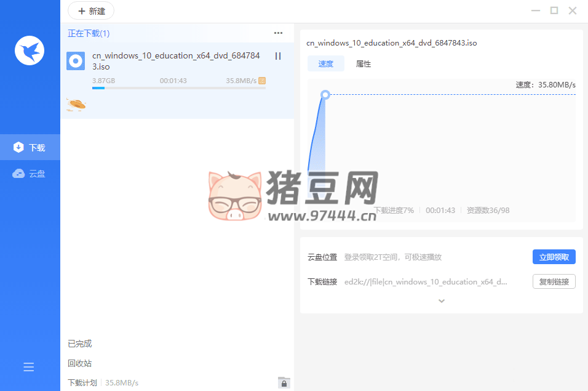
Task: Open the three-dot more options menu
Action: click(x=278, y=33)
